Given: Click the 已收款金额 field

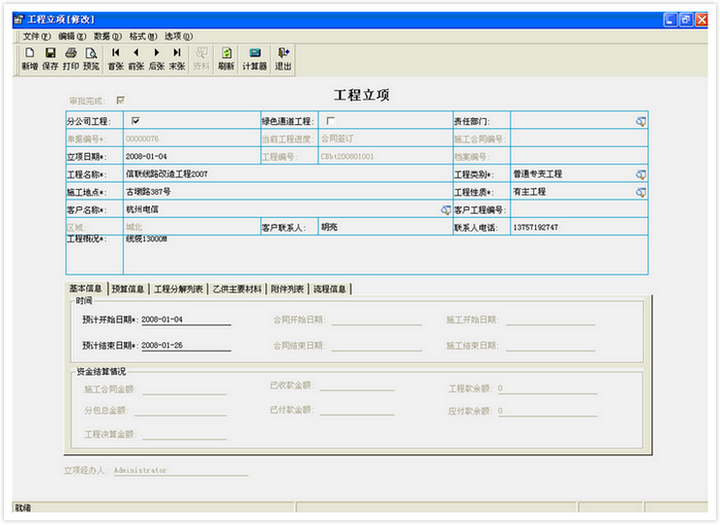Looking at the screenshot, I should 357,386.
